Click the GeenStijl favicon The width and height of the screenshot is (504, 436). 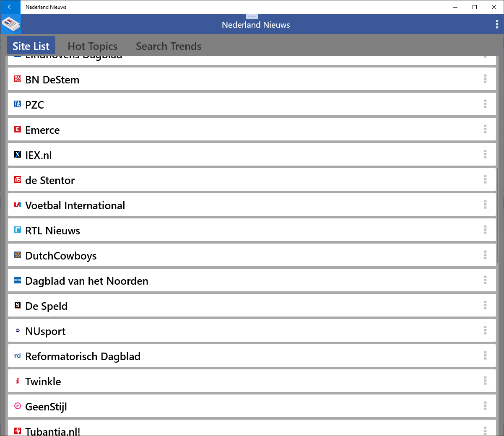[18, 406]
